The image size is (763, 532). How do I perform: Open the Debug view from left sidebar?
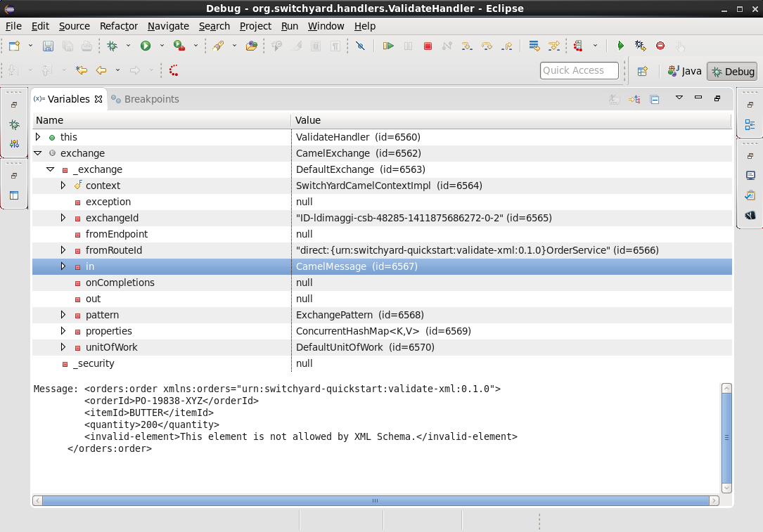14,125
